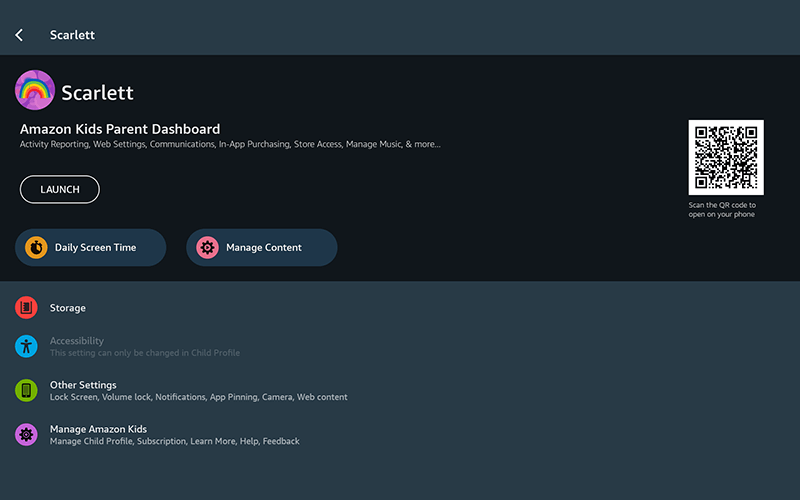The height and width of the screenshot is (500, 800).
Task: Click the green Other Settings device icon
Action: coord(27,390)
